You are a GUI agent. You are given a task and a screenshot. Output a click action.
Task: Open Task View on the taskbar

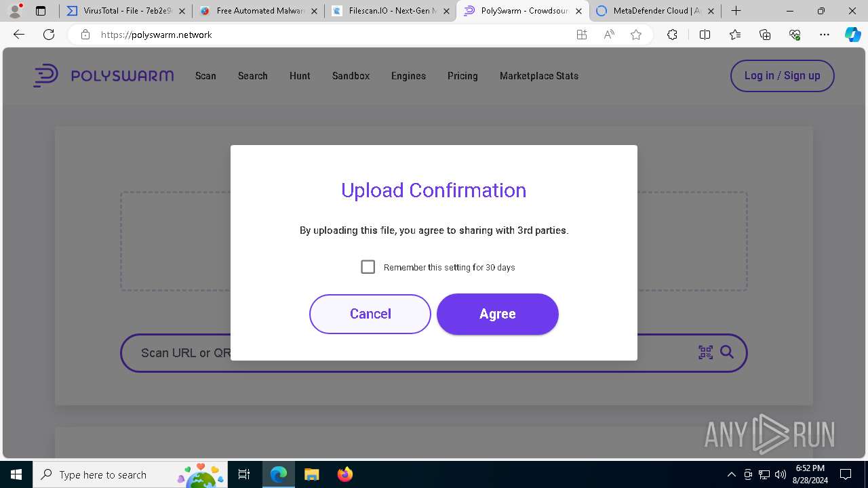pos(245,474)
